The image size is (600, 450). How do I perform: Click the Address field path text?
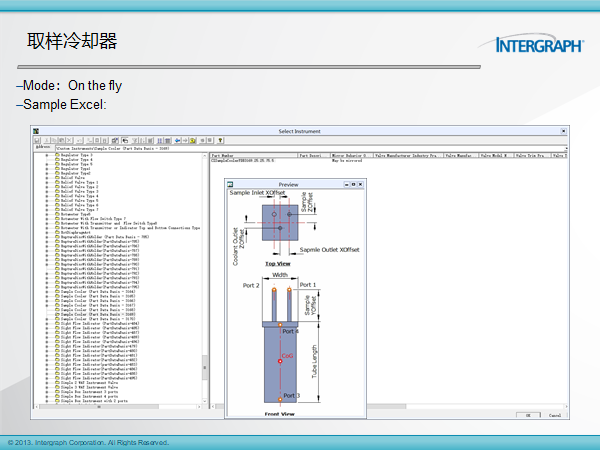[113, 148]
